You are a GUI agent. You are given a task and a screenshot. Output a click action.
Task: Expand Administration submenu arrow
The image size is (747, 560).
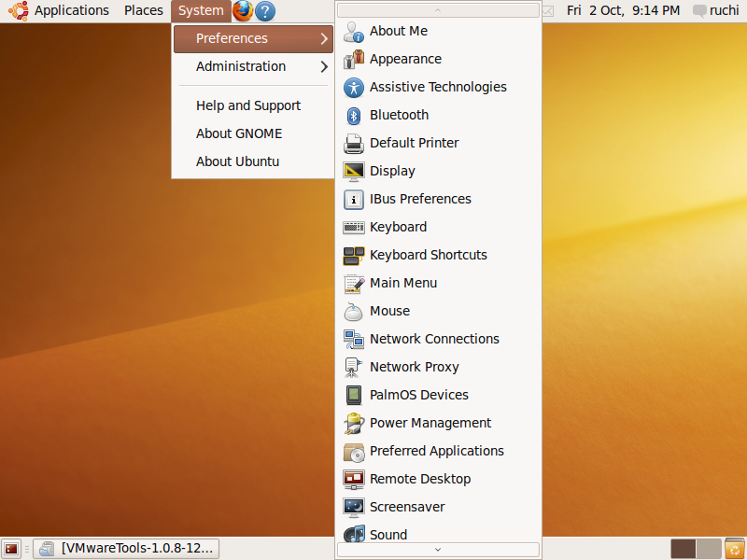(324, 66)
